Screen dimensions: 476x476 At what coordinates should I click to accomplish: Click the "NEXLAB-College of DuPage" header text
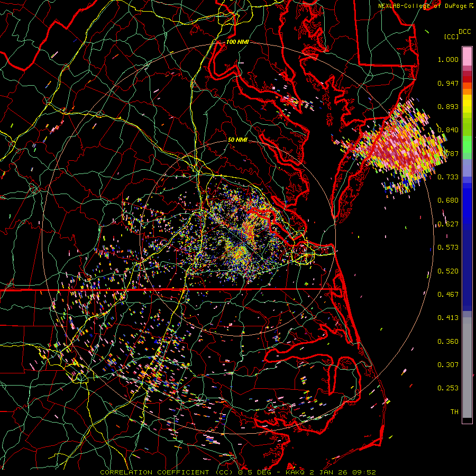(422, 6)
